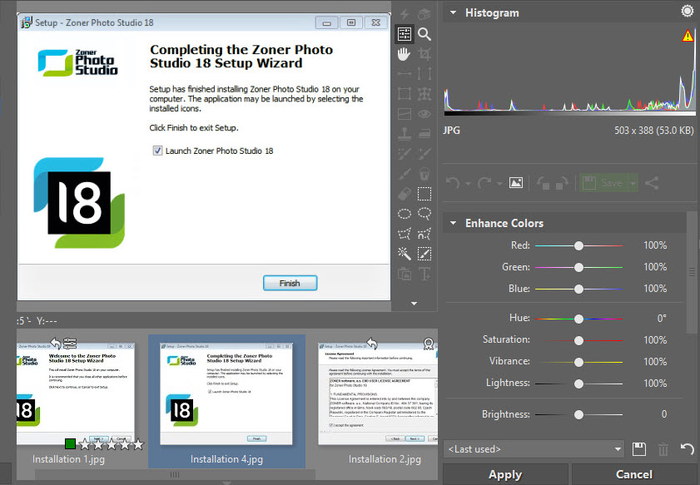Adjust the Vibrance slider handle
Viewport: 700px width, 485px height.
(579, 362)
